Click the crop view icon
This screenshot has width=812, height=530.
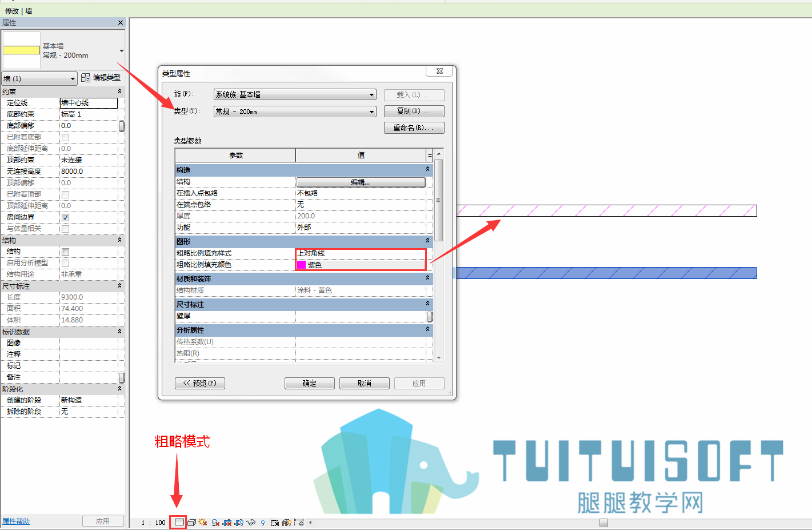click(227, 523)
